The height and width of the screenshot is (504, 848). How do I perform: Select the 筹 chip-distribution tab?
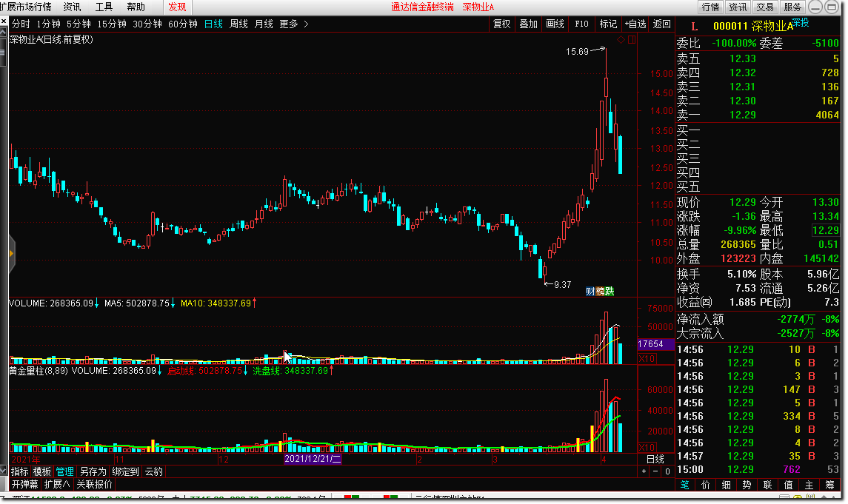click(829, 485)
